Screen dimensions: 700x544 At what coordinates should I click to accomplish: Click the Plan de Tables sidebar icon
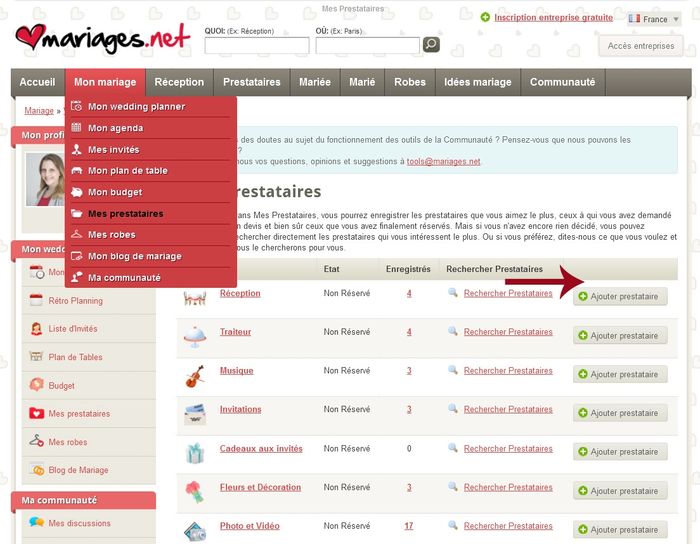click(x=36, y=356)
